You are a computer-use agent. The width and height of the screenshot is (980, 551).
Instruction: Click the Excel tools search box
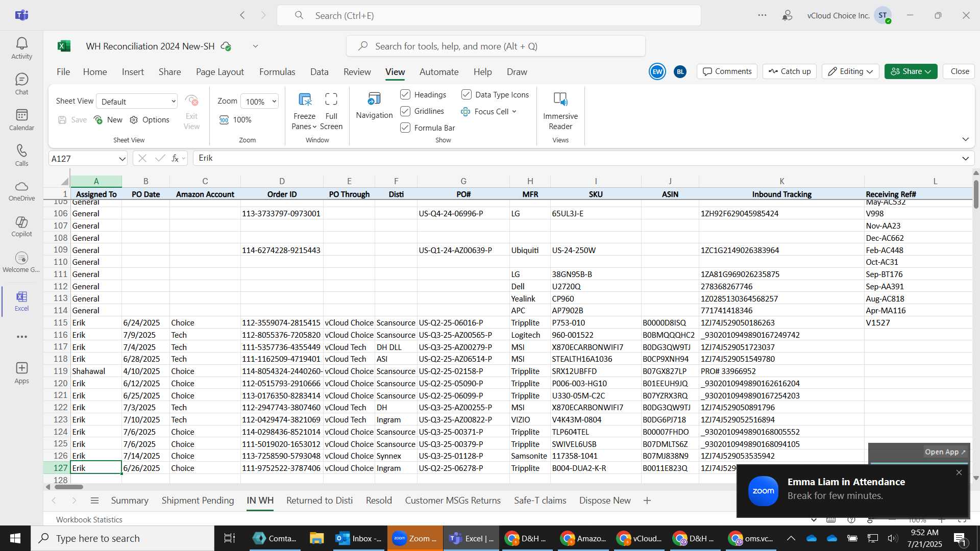(x=496, y=46)
